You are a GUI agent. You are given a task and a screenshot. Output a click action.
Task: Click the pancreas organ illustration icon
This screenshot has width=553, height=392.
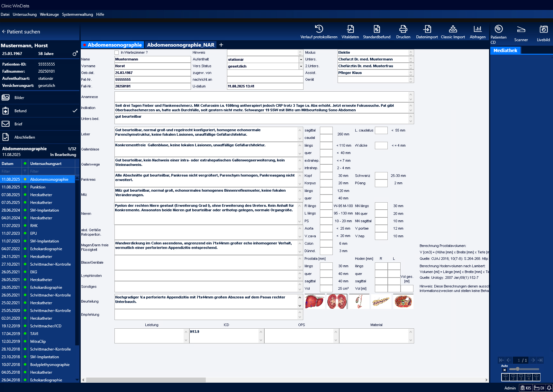pos(381,302)
